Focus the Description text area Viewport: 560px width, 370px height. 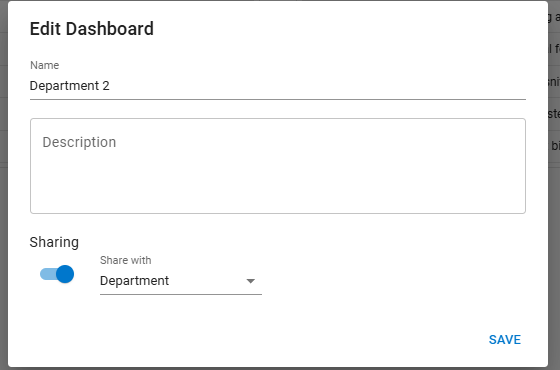278,166
